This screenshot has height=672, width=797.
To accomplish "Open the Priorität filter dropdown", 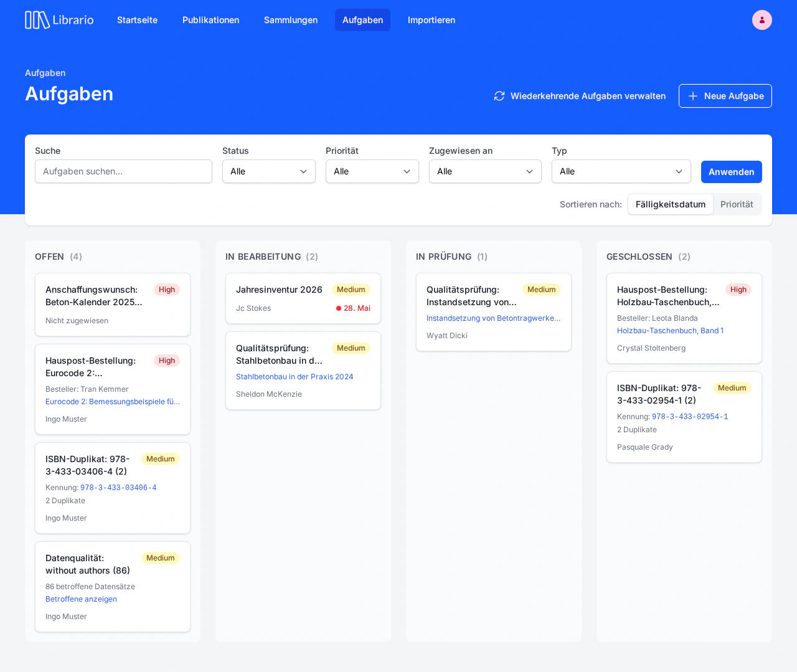I will click(x=372, y=171).
